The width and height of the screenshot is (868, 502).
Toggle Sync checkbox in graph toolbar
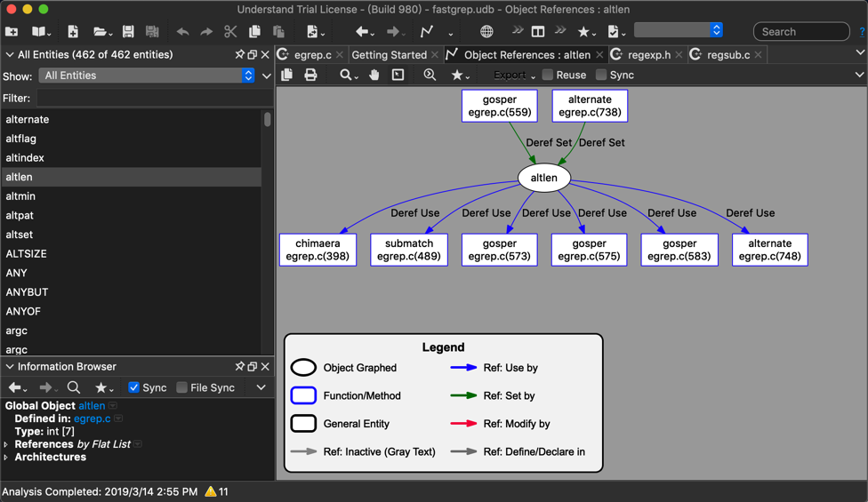(602, 76)
